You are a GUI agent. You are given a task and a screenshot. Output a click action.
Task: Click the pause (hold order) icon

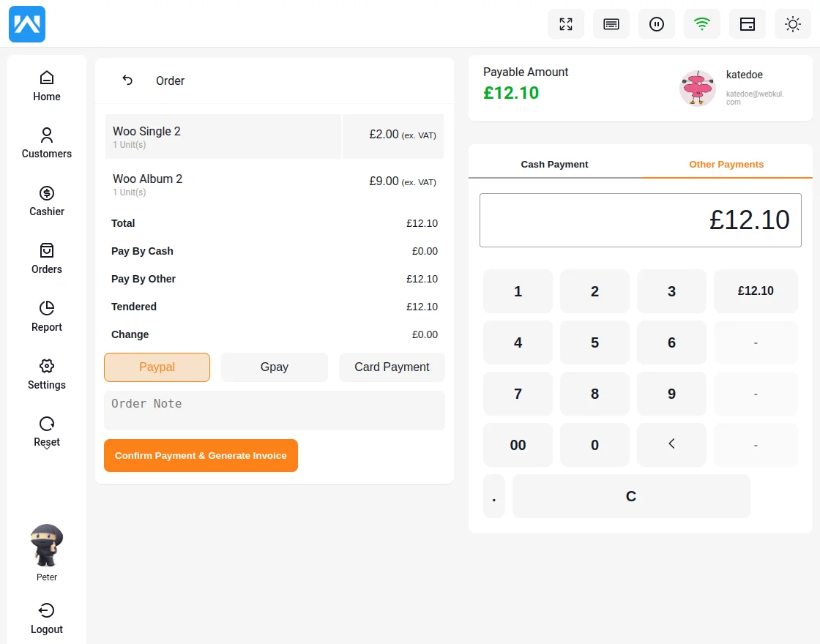[x=656, y=23]
